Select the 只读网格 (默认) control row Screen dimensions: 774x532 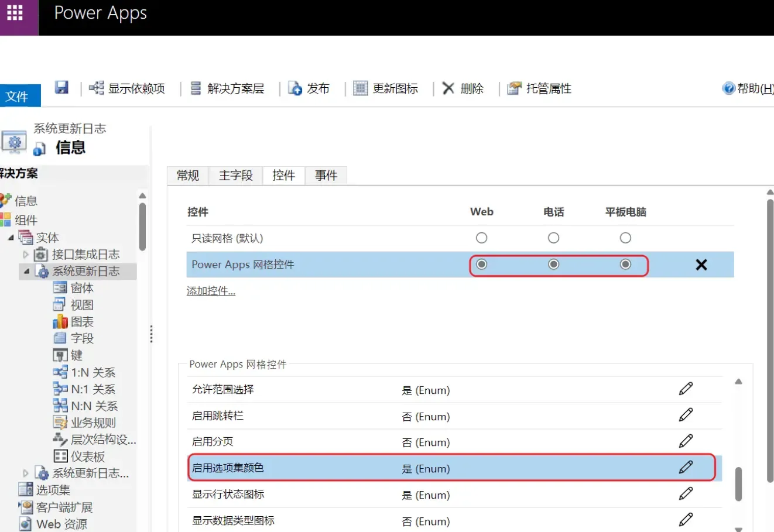click(460, 238)
